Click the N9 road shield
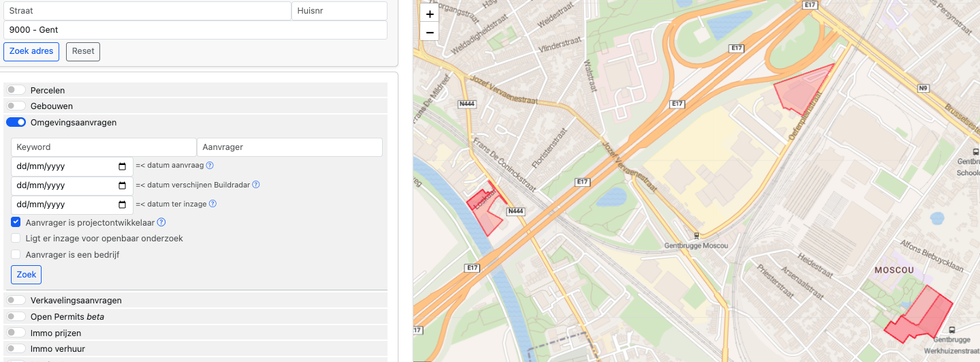Screen dimensions: 980x362 point(923,88)
